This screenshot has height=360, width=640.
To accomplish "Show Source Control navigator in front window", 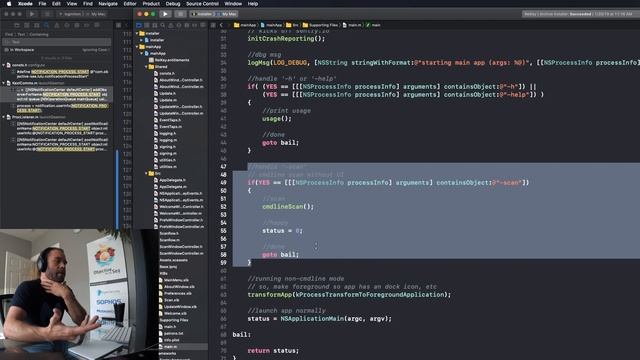I will pos(147,25).
